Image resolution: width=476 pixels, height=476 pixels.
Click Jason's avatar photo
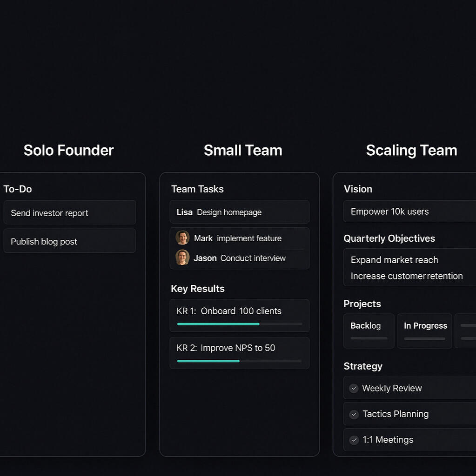tap(182, 258)
